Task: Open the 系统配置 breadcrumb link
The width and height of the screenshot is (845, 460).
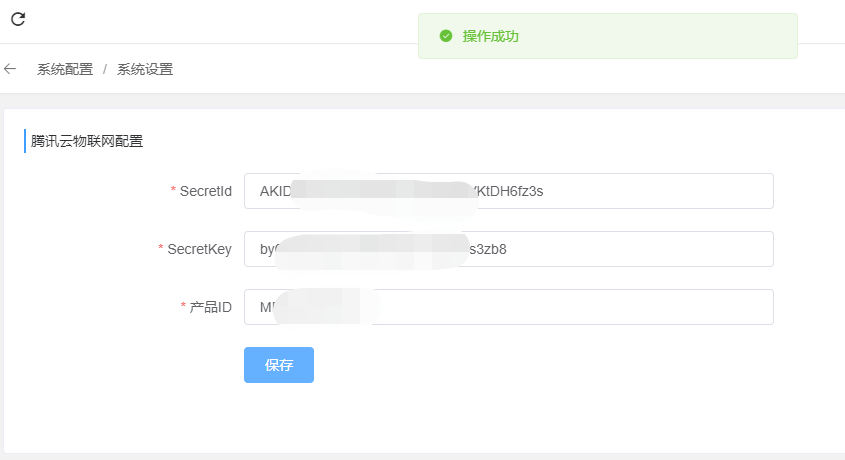Action: click(65, 69)
